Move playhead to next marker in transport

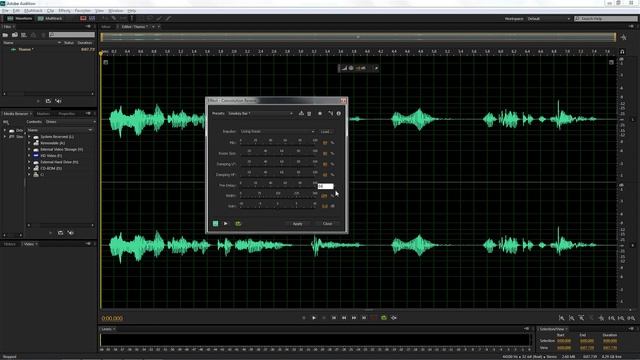click(364, 318)
